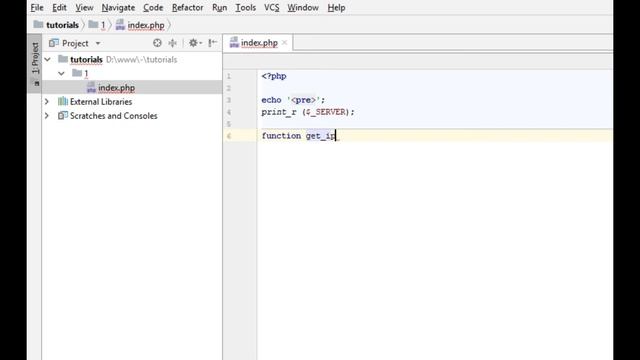Click the <?php opening tag line
This screenshot has width=640, height=360.
click(274, 76)
